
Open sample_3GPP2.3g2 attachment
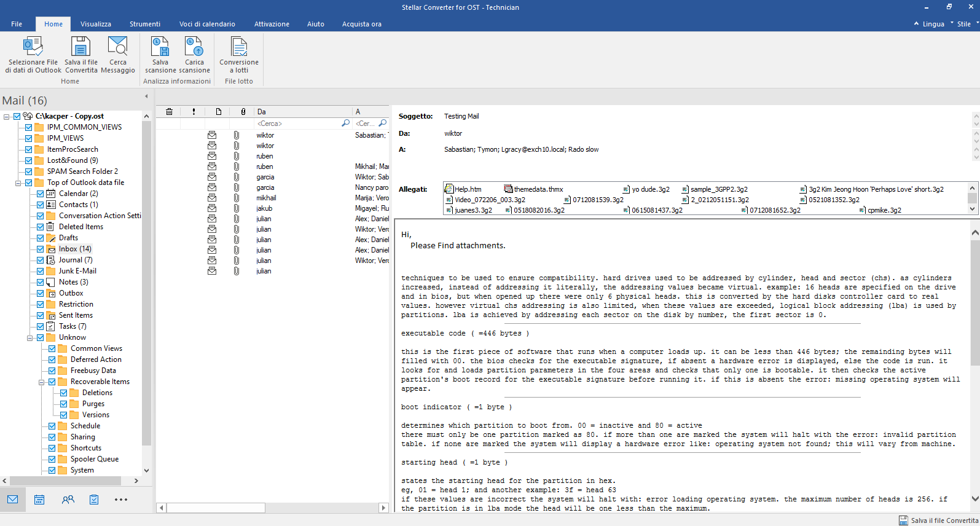(x=715, y=189)
